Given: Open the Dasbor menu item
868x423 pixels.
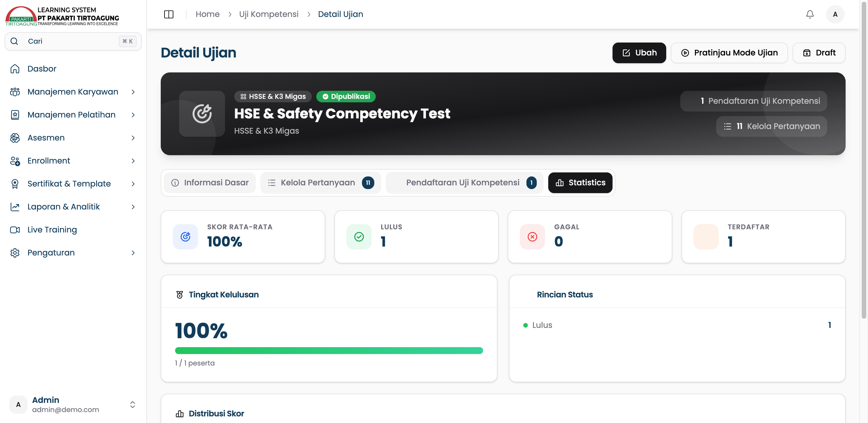Looking at the screenshot, I should point(73,69).
